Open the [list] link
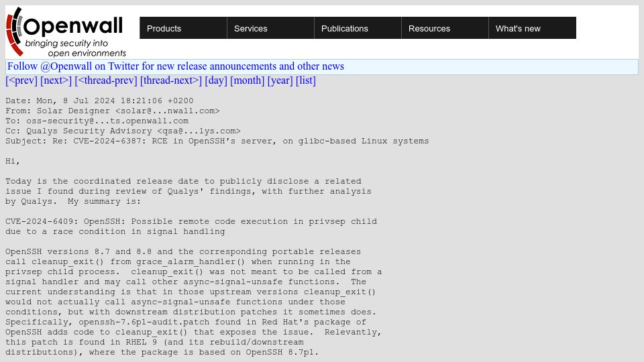The width and height of the screenshot is (644, 362). 306,80
